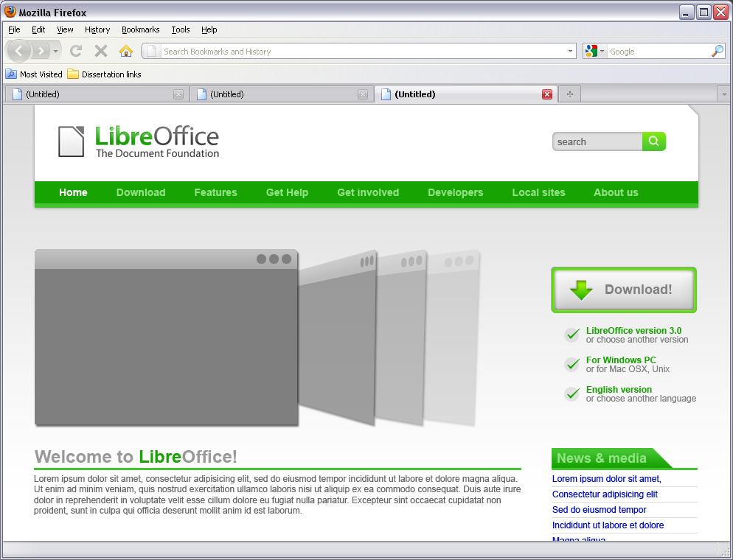
Task: Close the active third tab with red X
Action: tap(547, 94)
